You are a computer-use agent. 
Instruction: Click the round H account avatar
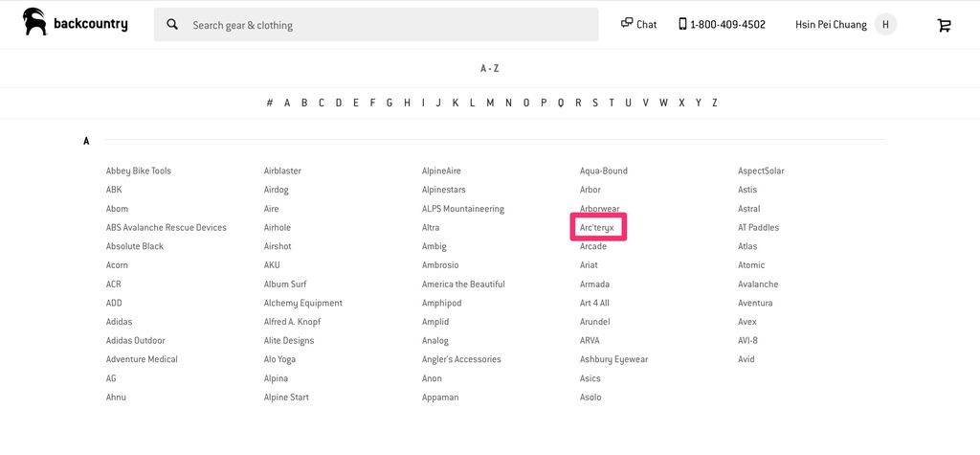885,25
